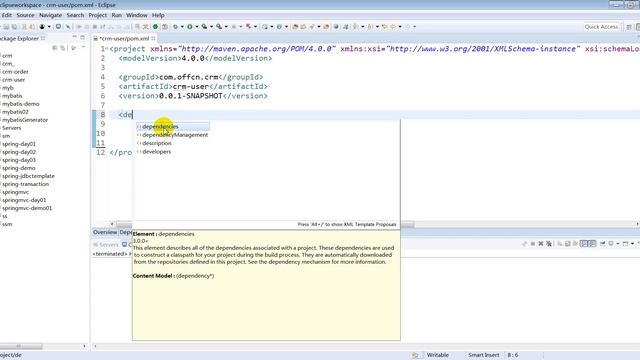The height and width of the screenshot is (360, 640).
Task: Toggle the highlighted Show Console on output button
Action: (x=584, y=244)
